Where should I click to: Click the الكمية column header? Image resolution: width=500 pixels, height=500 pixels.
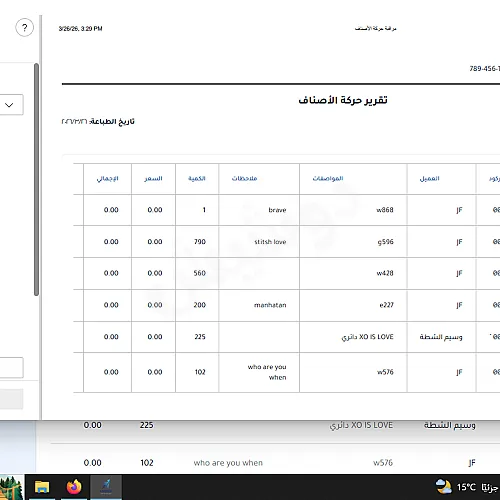coord(197,179)
